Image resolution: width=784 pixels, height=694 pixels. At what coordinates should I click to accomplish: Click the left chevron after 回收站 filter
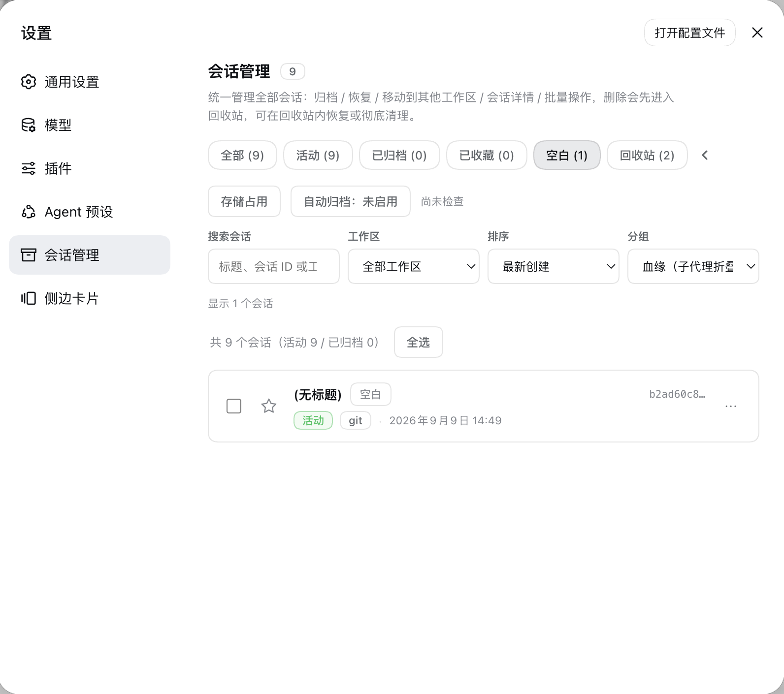[x=705, y=155]
